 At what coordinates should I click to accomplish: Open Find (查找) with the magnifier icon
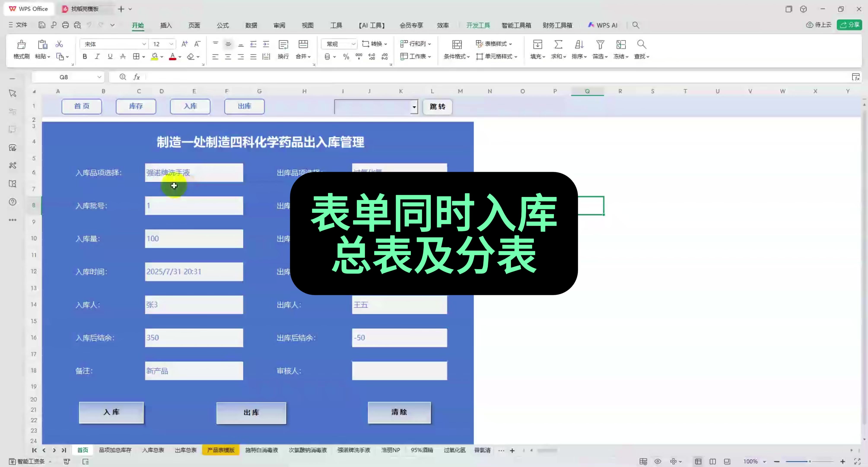click(x=641, y=45)
